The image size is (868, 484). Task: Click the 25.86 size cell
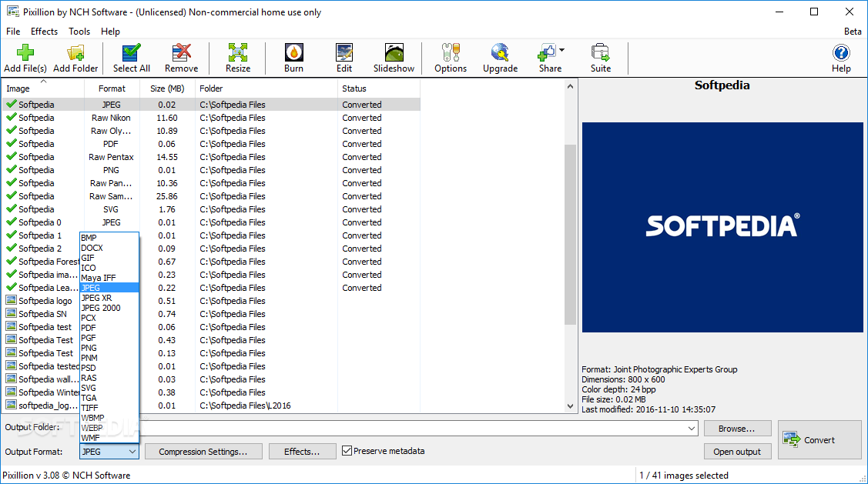166,195
